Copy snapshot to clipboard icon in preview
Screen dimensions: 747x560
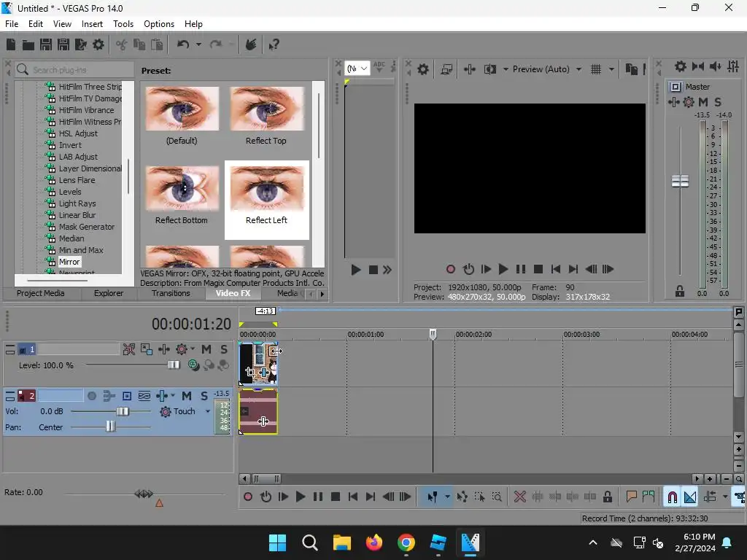631,69
